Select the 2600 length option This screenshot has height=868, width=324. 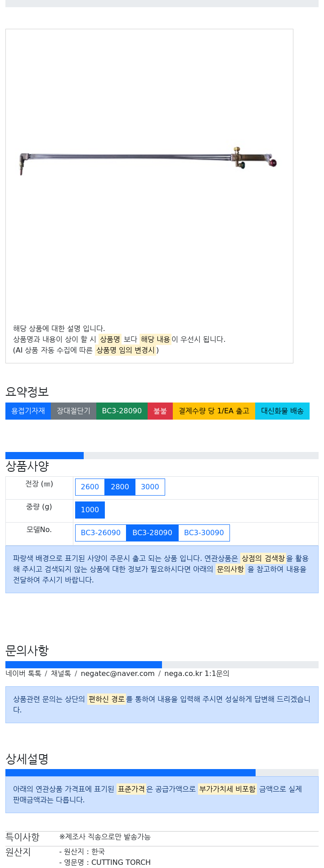(90, 487)
